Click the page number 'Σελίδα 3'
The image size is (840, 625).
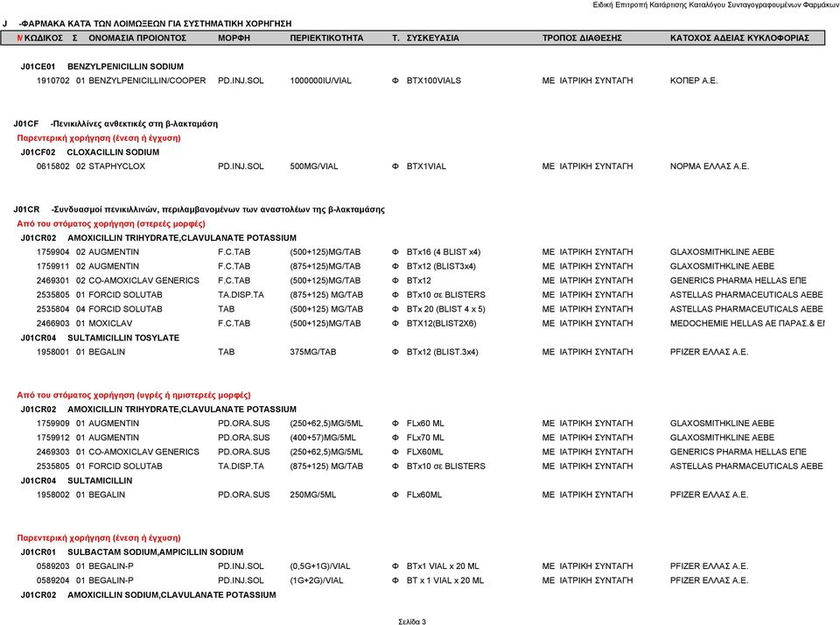click(412, 621)
